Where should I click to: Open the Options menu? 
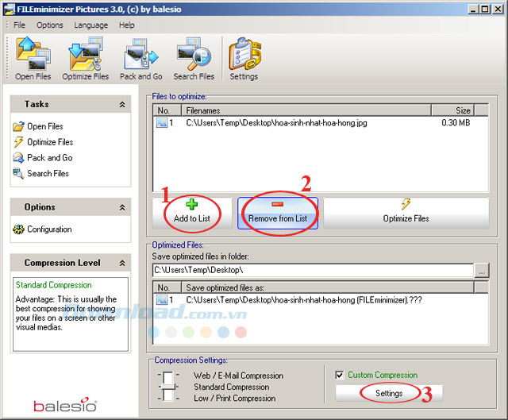point(50,25)
